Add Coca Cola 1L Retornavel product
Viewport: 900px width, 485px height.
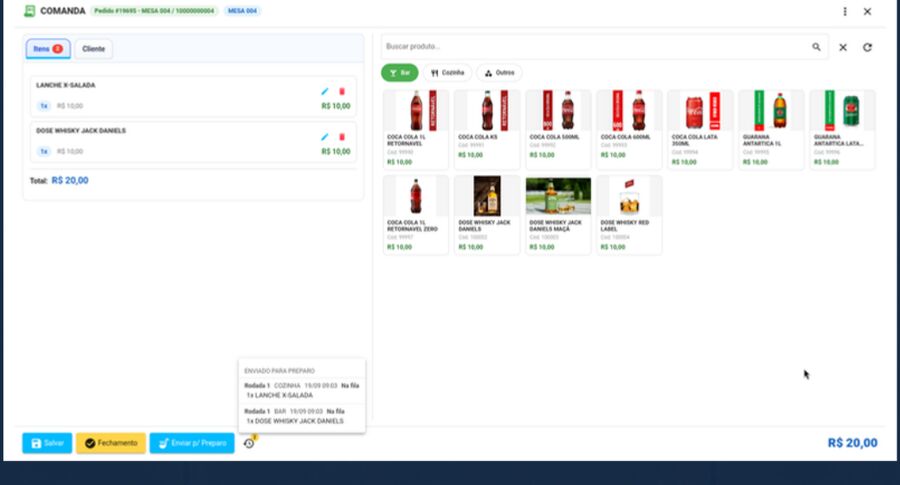coord(416,129)
